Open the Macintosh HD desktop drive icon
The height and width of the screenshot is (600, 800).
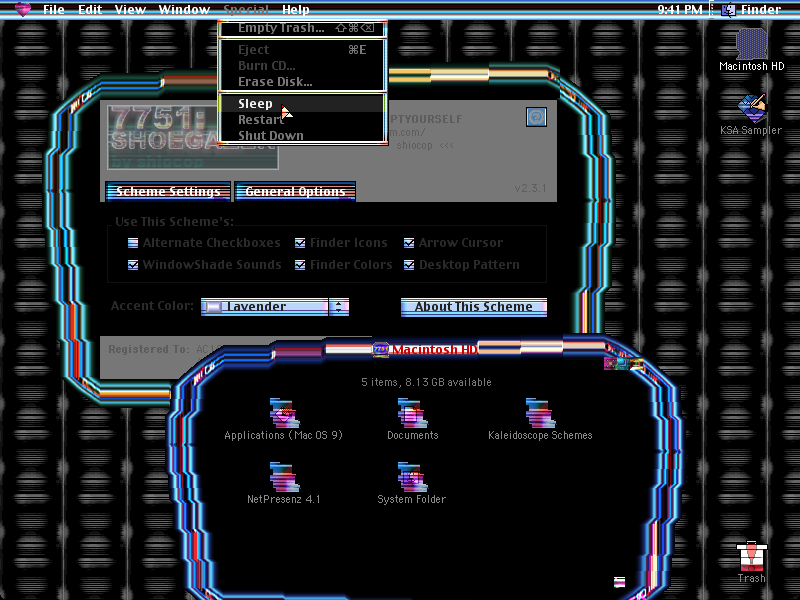[752, 44]
